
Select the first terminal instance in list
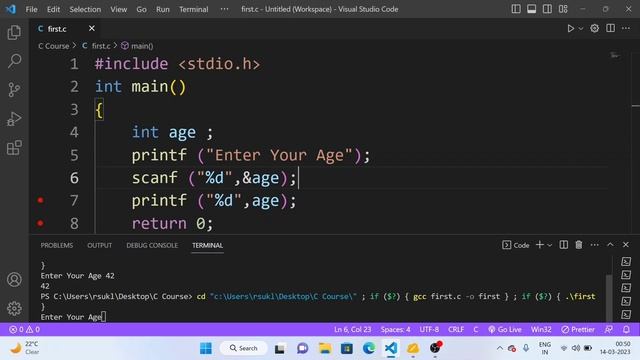pos(626,261)
